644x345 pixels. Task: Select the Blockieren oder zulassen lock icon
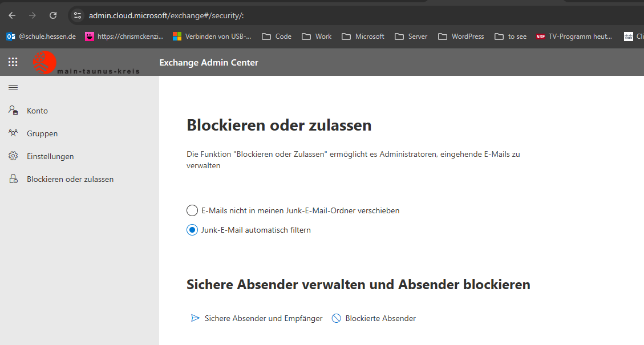[13, 178]
